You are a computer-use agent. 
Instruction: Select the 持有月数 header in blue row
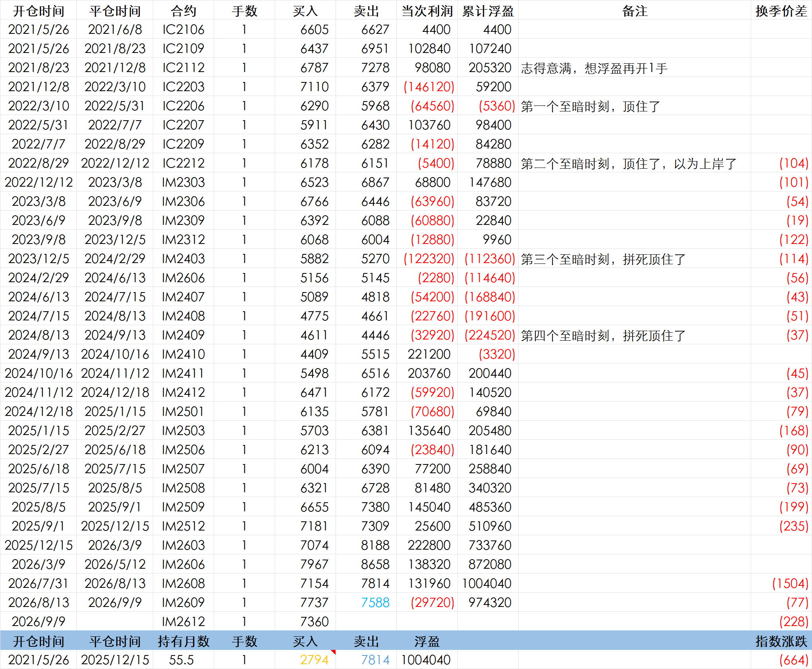click(183, 641)
